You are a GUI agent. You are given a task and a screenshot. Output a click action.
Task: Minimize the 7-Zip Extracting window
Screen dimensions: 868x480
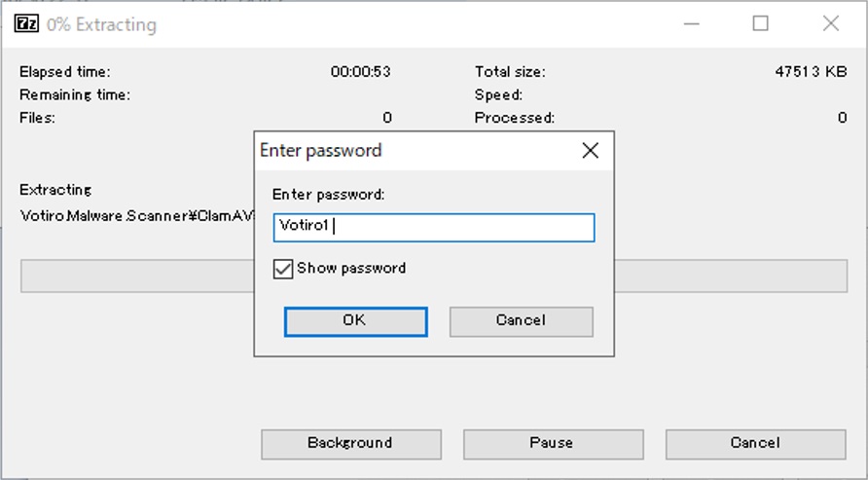pyautogui.click(x=692, y=23)
